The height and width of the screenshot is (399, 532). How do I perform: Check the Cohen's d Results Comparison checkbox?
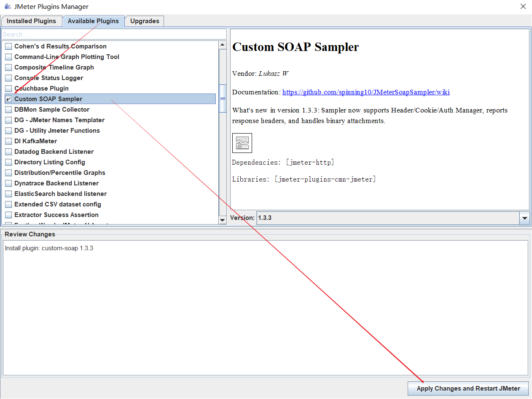8,46
